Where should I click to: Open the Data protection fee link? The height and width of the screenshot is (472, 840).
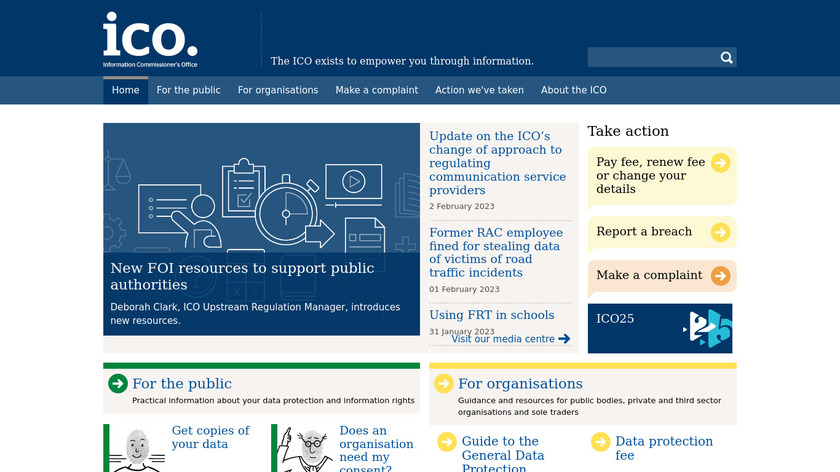click(x=664, y=448)
